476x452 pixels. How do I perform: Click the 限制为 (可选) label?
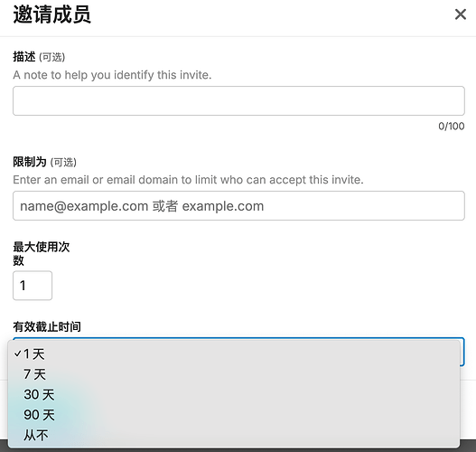[x=44, y=162]
